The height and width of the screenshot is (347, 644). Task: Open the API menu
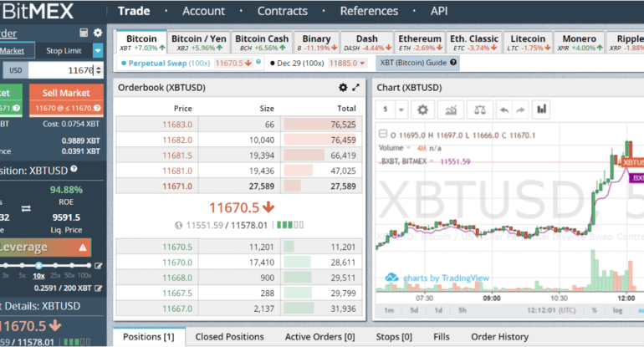[x=439, y=11]
